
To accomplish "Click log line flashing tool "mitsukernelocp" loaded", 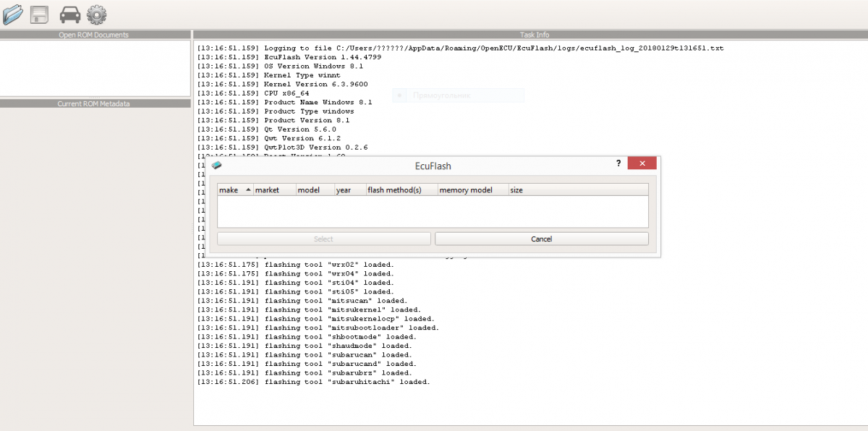I will [x=316, y=319].
